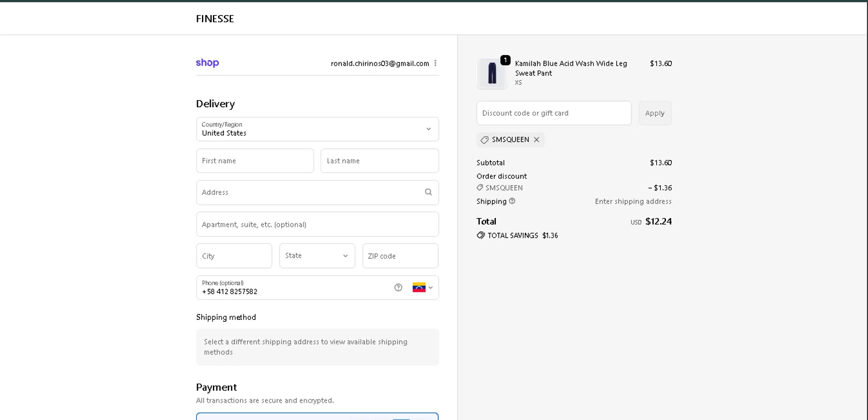Focus the First name field
This screenshot has height=420, width=868.
[x=255, y=161]
